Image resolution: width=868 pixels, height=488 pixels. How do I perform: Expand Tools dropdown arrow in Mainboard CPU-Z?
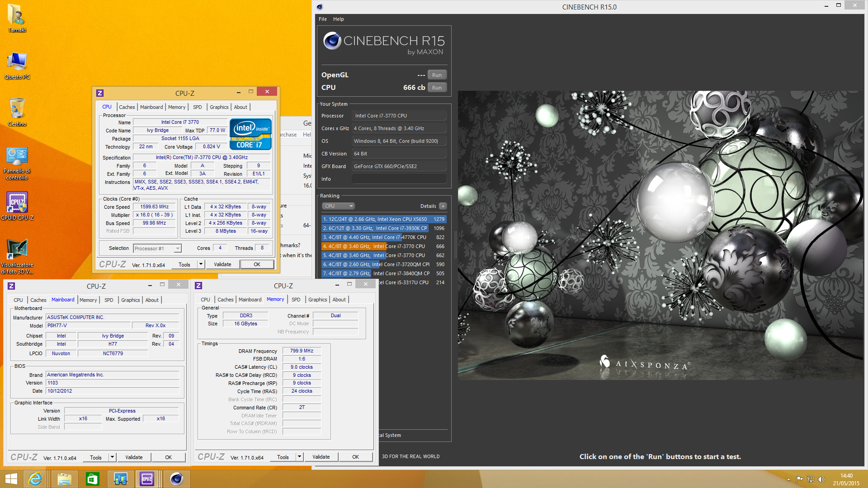pos(112,457)
